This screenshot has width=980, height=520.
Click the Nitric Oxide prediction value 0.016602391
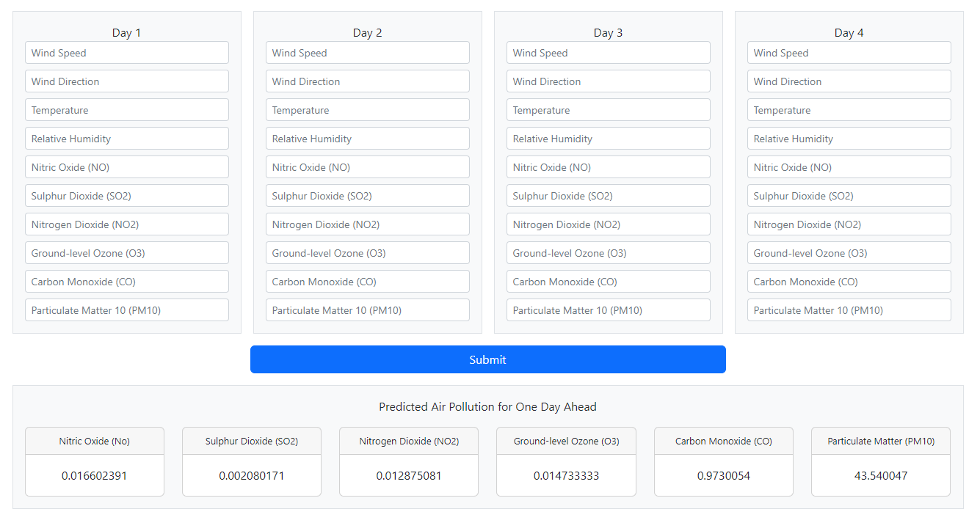pos(94,475)
